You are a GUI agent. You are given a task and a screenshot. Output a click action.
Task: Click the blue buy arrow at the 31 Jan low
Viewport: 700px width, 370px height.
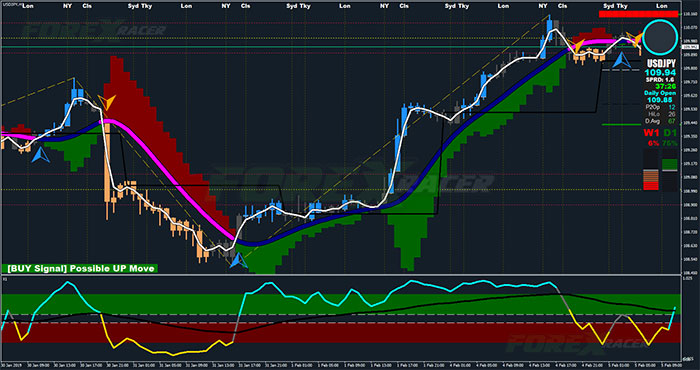(x=238, y=260)
